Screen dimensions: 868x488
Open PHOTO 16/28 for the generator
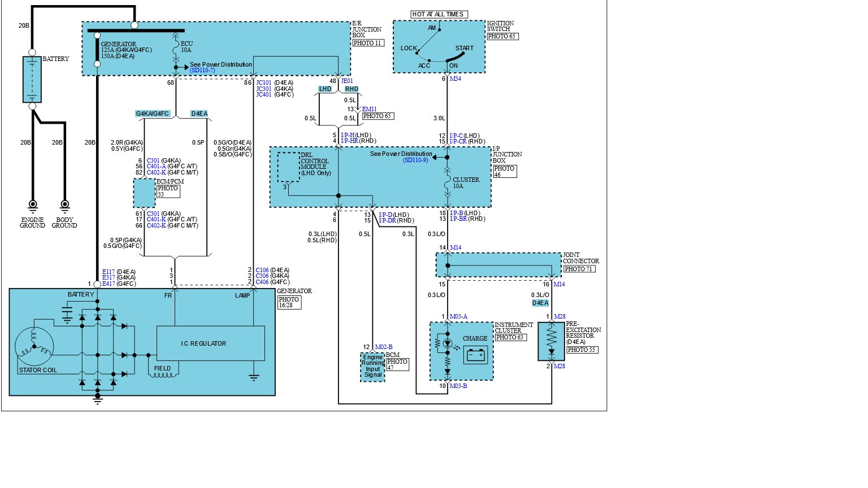289,302
